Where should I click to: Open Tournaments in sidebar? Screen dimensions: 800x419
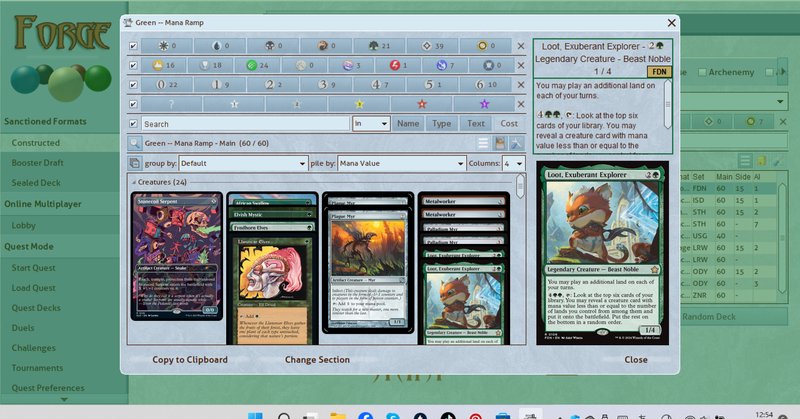[37, 368]
